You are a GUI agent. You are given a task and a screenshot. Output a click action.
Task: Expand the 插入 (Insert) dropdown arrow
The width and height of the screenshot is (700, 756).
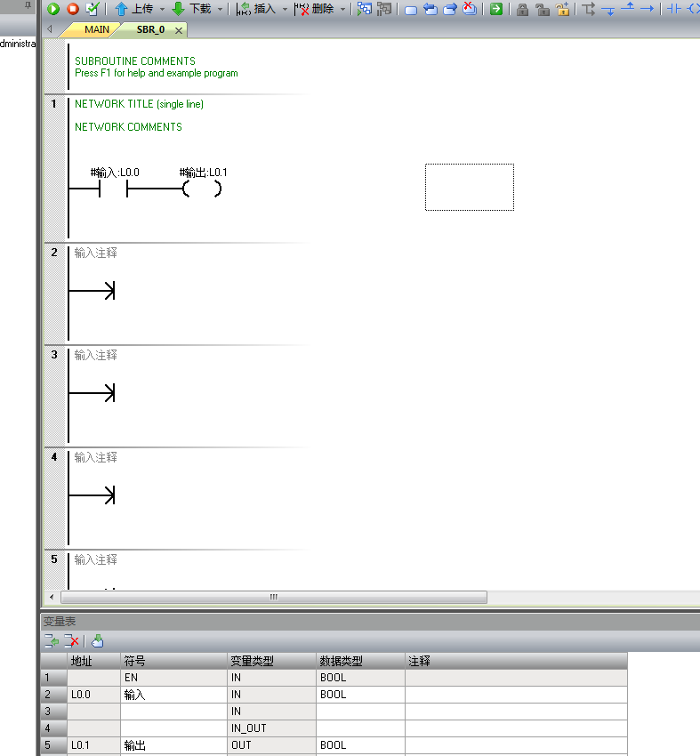285,9
